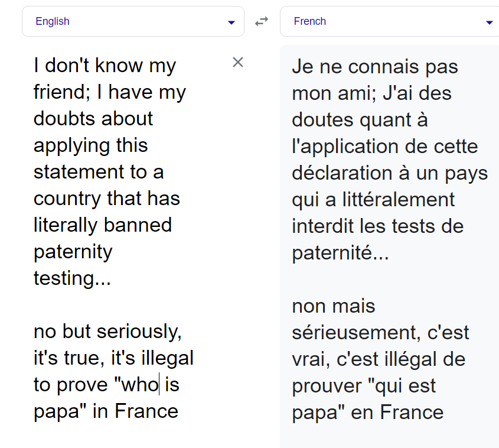Click "literally banned" in the English text

point(103,225)
